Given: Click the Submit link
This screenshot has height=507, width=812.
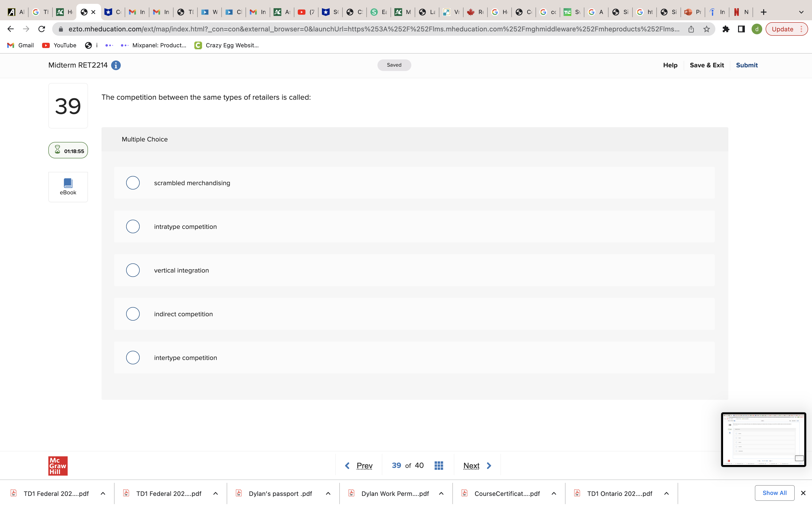Looking at the screenshot, I should pos(747,65).
